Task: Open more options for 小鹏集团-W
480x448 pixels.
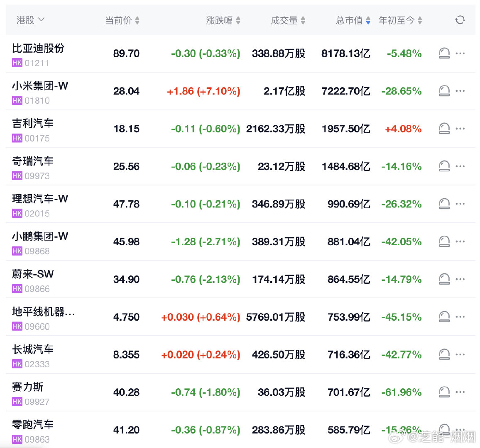Action: [460, 241]
